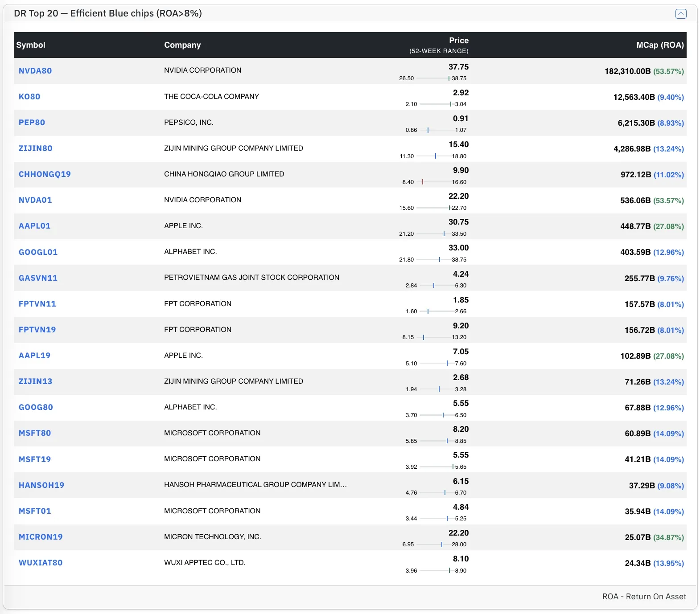Click the 255.77B market cap value

tap(640, 278)
